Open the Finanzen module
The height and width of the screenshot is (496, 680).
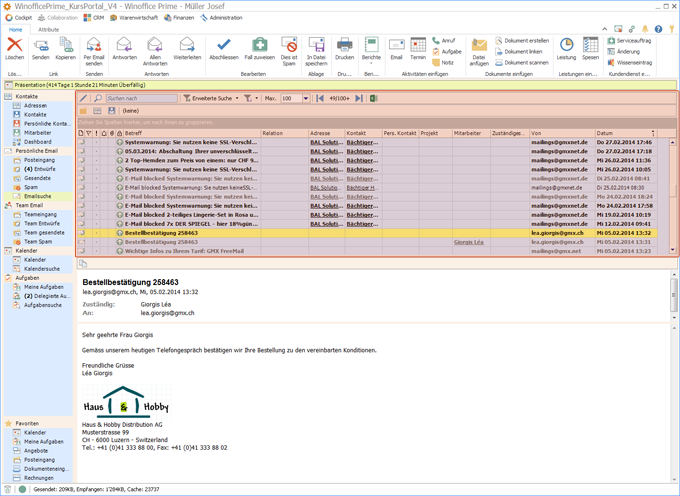click(x=179, y=18)
